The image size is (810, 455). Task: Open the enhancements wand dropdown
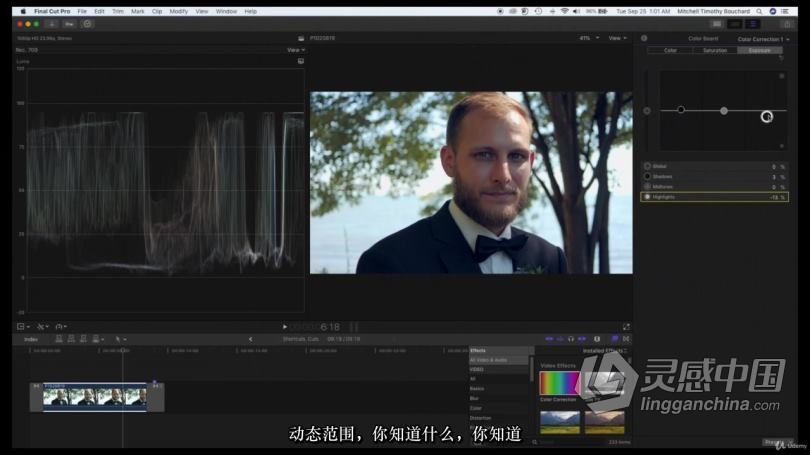point(43,326)
